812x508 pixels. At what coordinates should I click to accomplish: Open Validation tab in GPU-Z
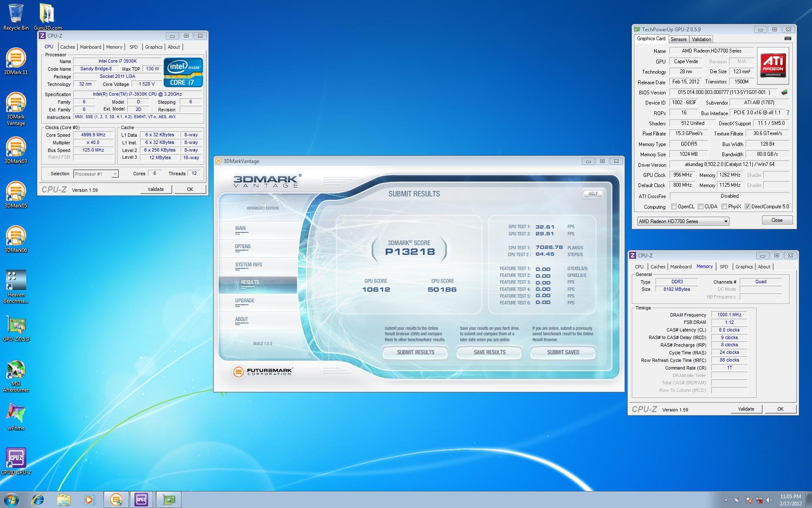coord(701,39)
